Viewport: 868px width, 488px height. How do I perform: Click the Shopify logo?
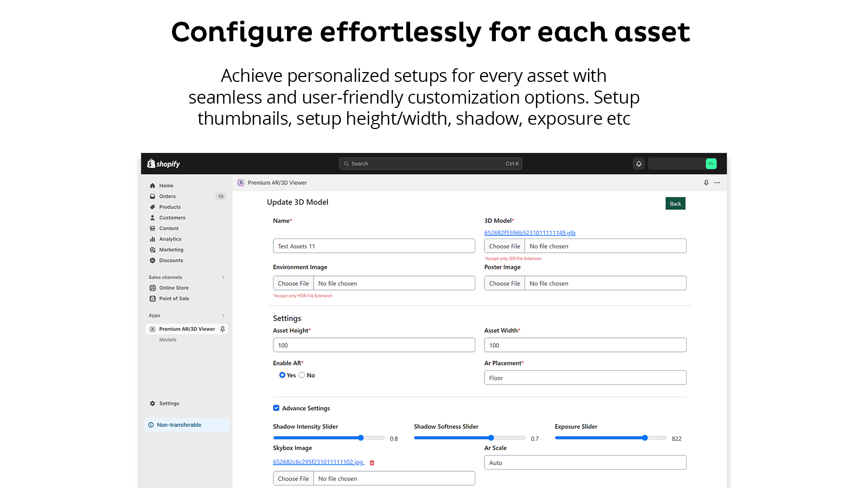[163, 164]
